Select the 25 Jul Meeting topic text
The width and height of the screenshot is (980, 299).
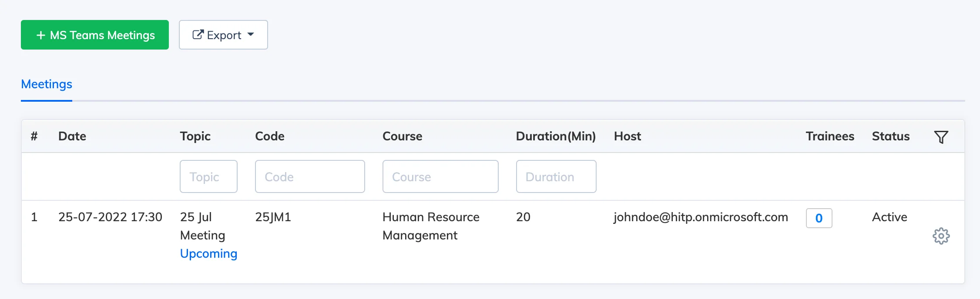tap(203, 226)
